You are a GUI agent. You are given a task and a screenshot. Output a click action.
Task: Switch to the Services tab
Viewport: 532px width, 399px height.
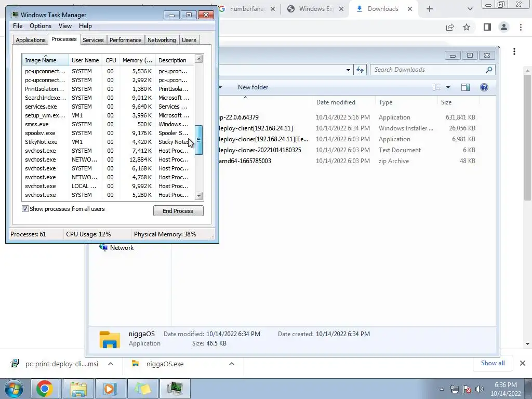click(x=93, y=40)
